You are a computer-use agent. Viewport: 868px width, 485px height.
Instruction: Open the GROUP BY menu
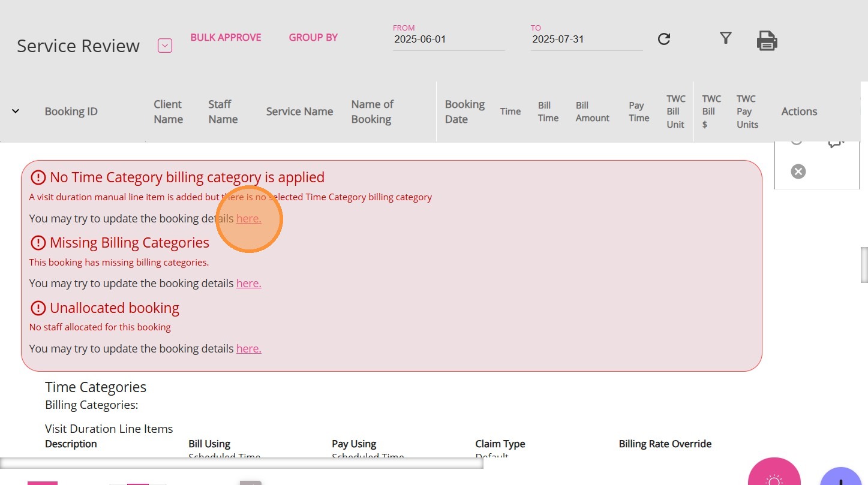313,37
